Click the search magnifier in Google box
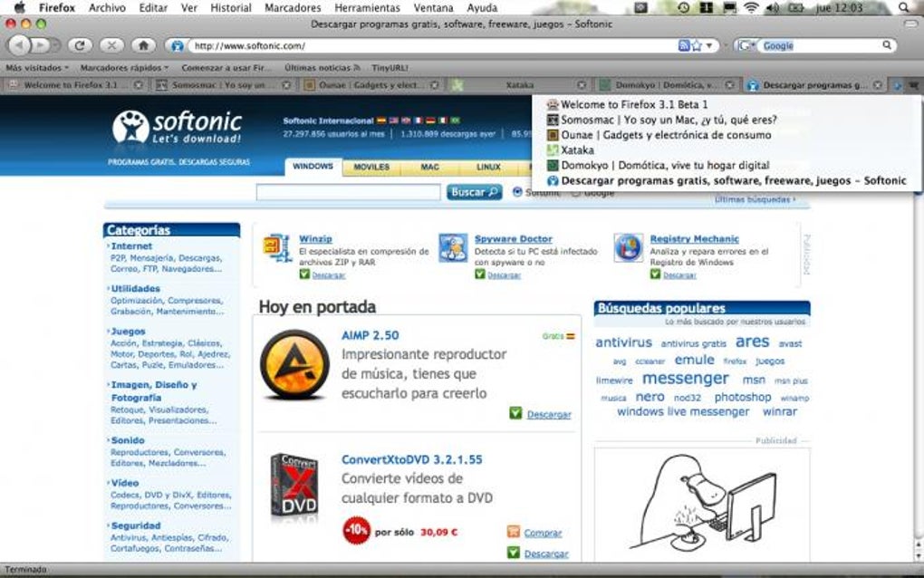Screen dimensions: 924x578 coord(886,45)
